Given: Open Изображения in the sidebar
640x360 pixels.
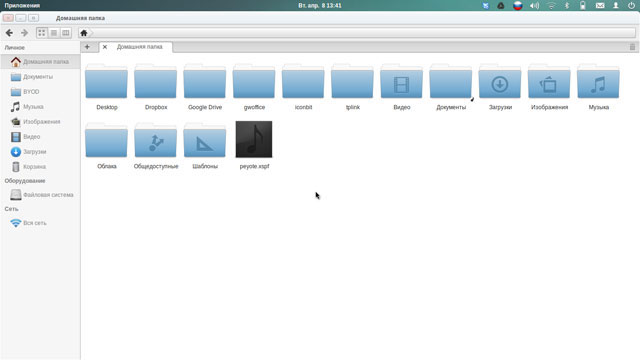Looking at the screenshot, I should point(40,122).
